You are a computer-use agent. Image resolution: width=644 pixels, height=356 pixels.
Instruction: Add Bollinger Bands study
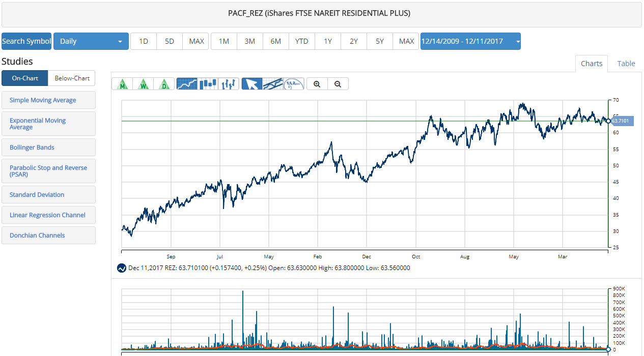pos(48,147)
